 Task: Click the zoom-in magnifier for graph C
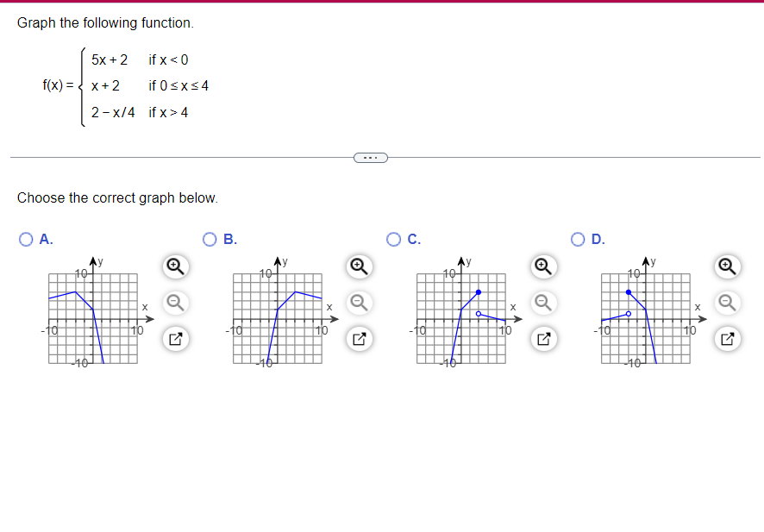click(x=542, y=267)
